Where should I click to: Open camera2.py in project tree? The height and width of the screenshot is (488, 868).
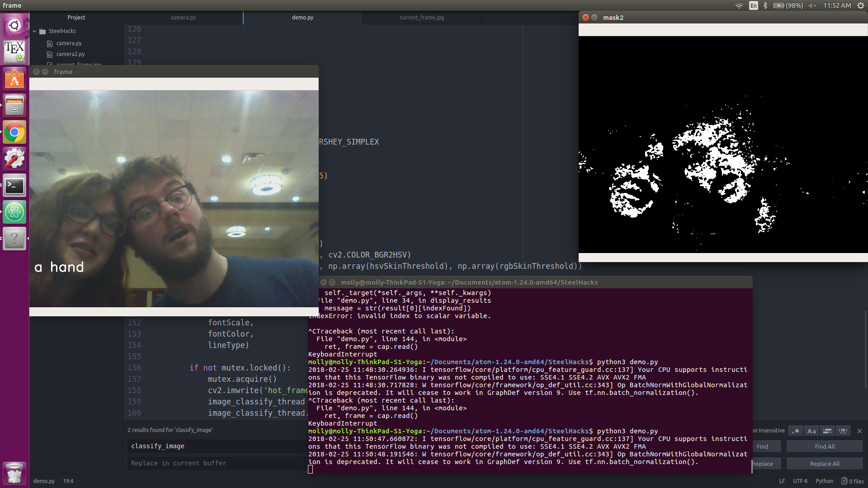70,54
